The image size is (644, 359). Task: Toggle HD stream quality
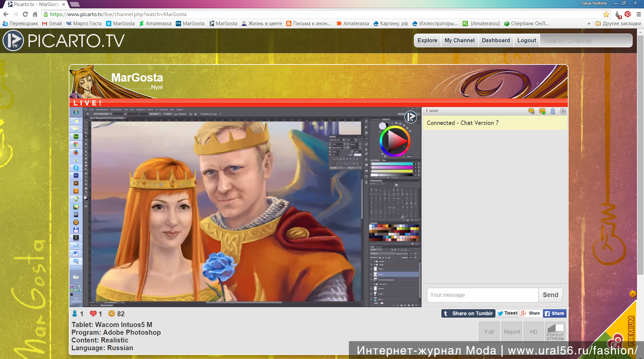click(x=533, y=332)
